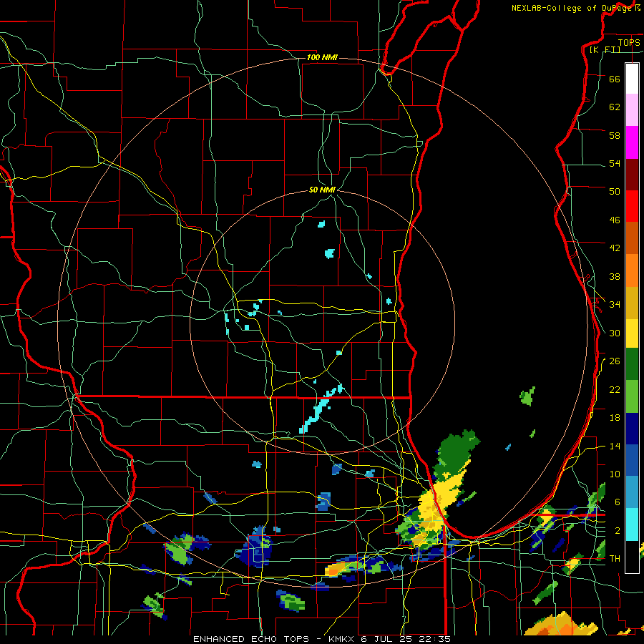Screen dimensions: 644x644
Task: Select the light pink legend swatch
Action: [632, 110]
